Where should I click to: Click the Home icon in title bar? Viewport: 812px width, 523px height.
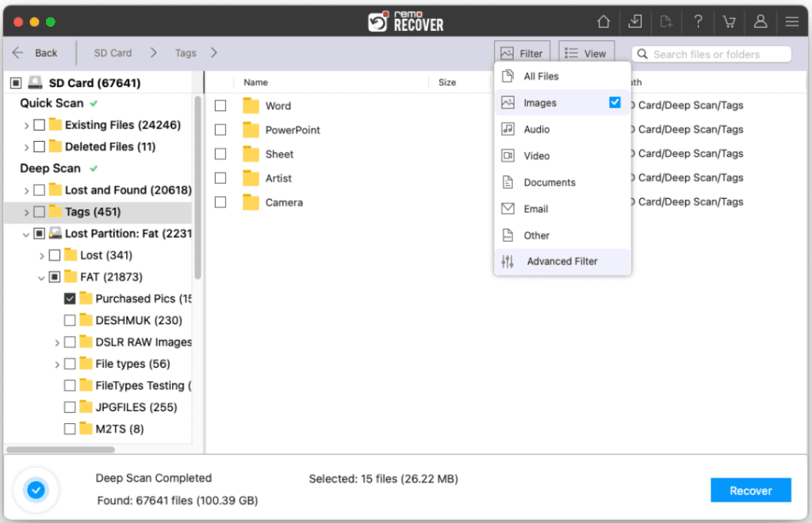click(x=603, y=21)
